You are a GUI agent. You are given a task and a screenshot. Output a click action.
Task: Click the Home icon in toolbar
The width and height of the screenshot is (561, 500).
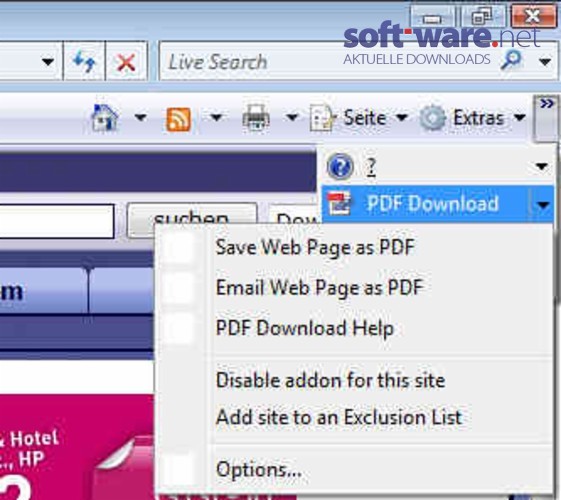(104, 117)
